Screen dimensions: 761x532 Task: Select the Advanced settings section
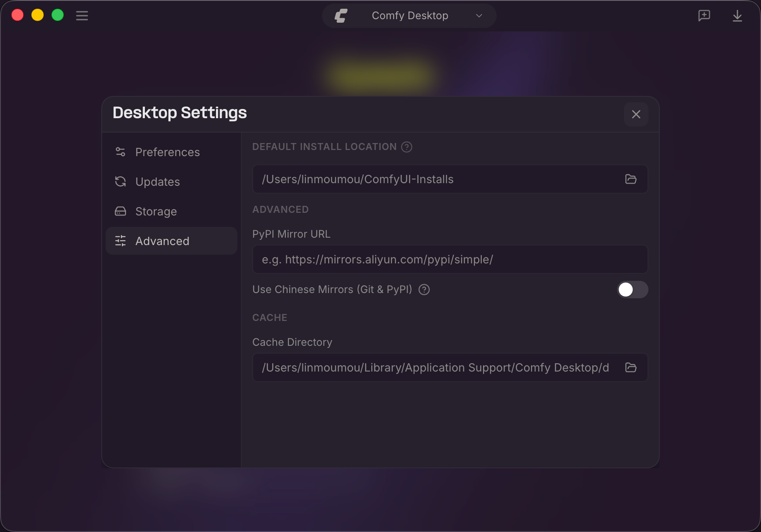pos(171,241)
